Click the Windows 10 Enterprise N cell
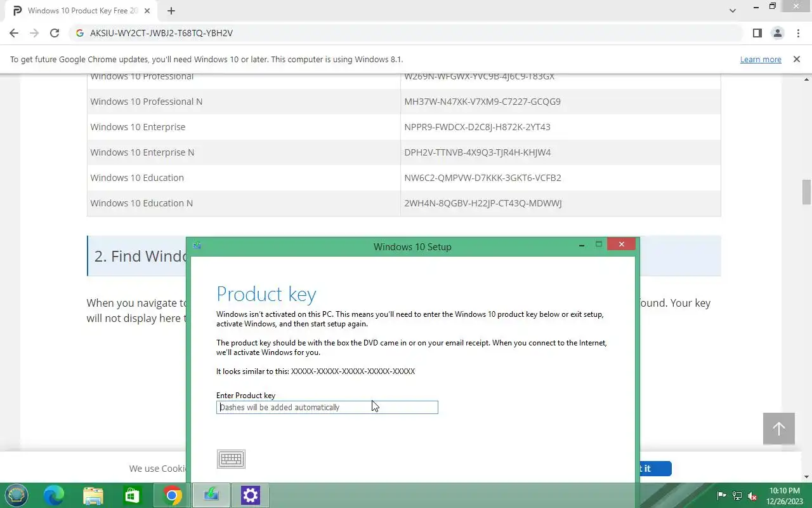 point(244,152)
